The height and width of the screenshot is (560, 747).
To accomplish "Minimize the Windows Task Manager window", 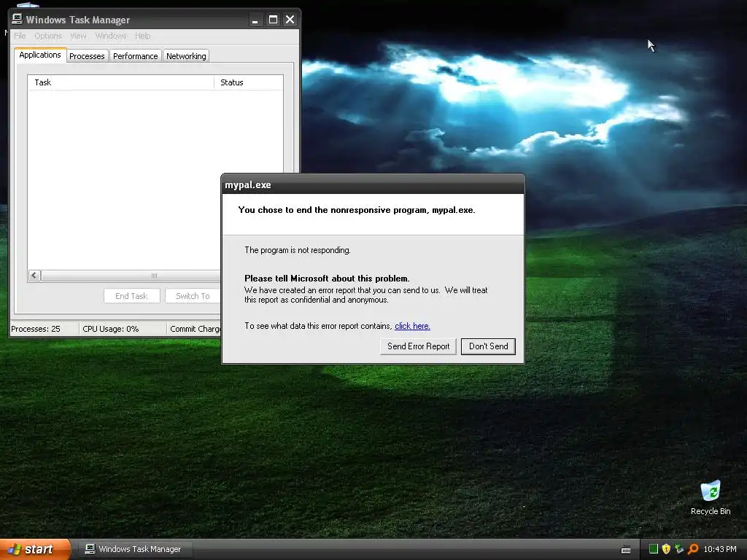I will [255, 20].
